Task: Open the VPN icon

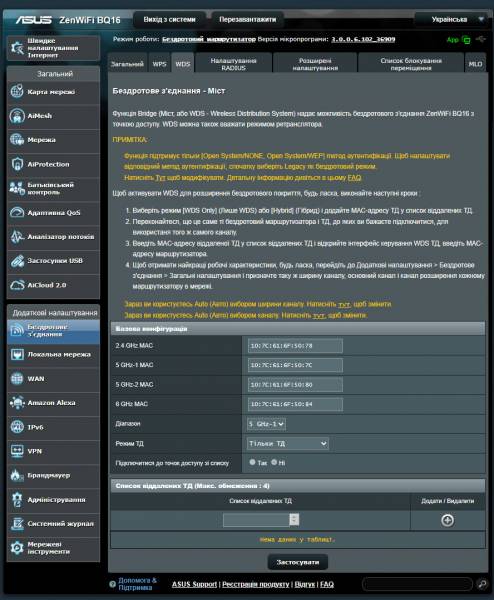Action: pos(17,451)
